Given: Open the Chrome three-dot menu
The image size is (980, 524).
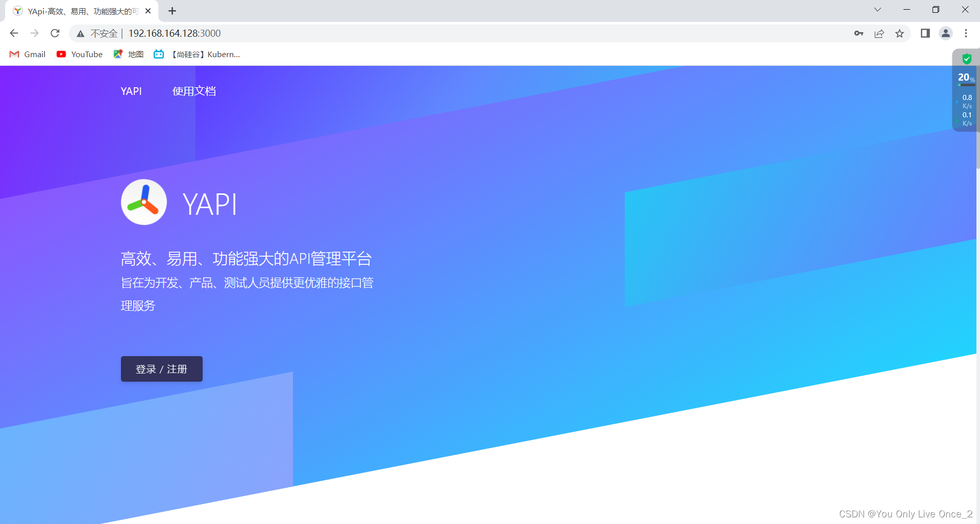Looking at the screenshot, I should tap(966, 33).
